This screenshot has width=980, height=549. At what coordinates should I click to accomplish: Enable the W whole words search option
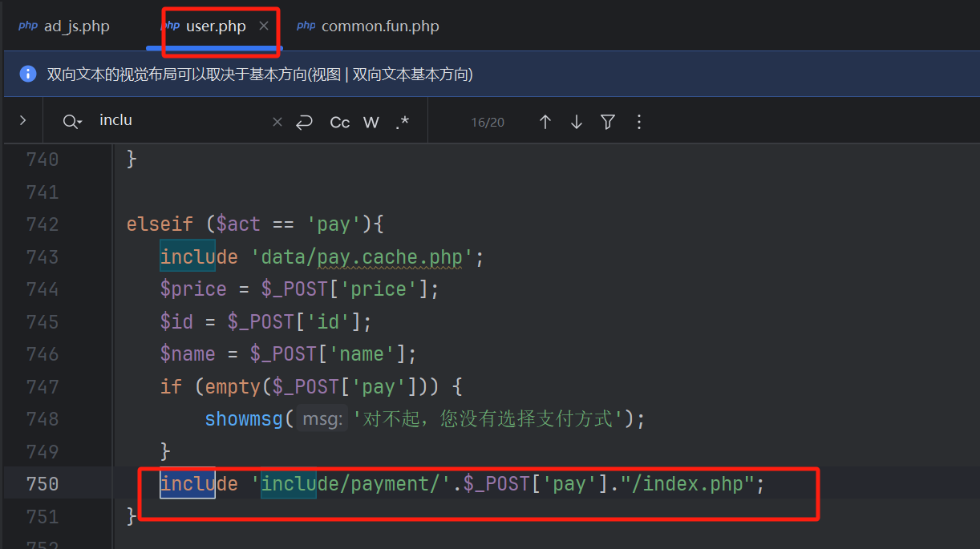pyautogui.click(x=371, y=122)
